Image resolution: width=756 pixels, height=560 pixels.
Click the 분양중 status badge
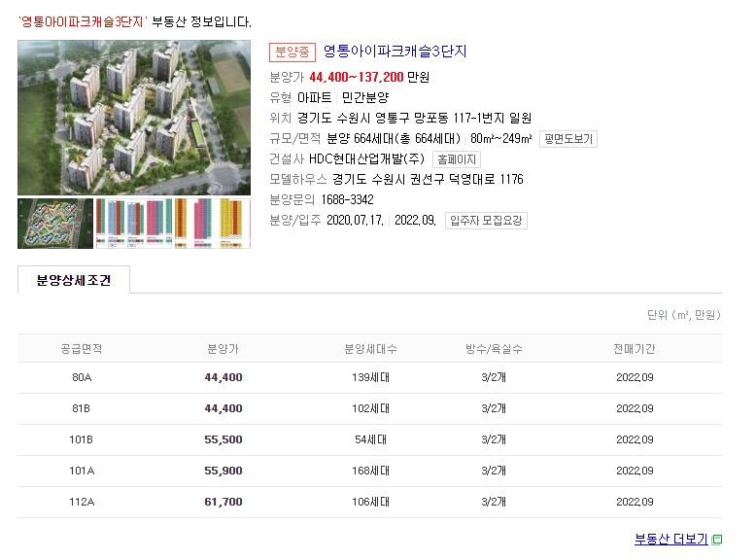click(292, 52)
